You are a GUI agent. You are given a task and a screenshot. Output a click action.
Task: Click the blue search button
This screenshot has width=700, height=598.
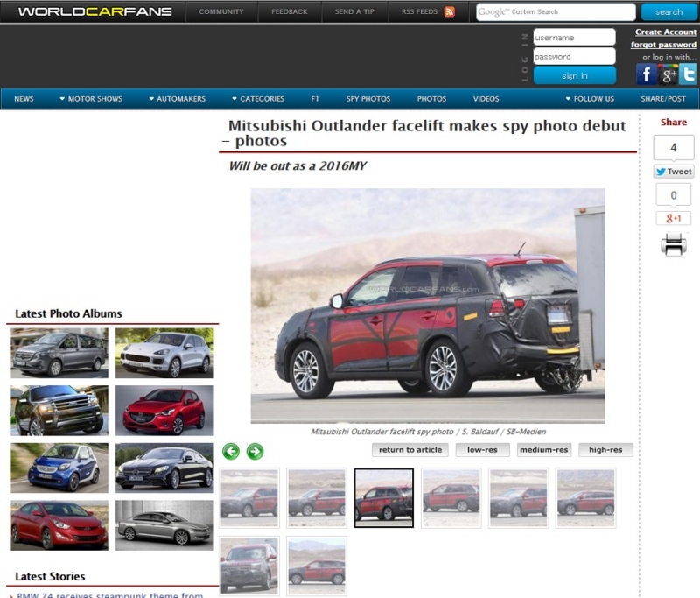[668, 12]
